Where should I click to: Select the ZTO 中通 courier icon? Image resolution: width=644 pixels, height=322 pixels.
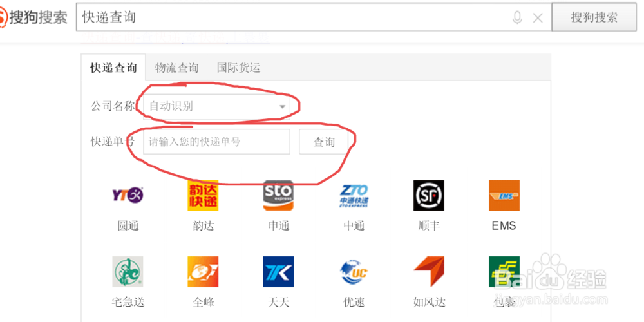point(354,196)
